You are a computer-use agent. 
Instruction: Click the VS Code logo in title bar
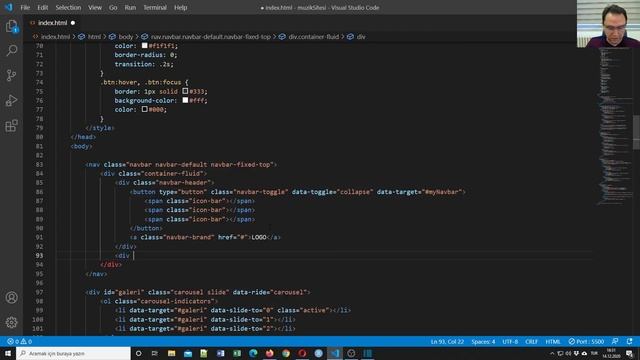(9, 7)
